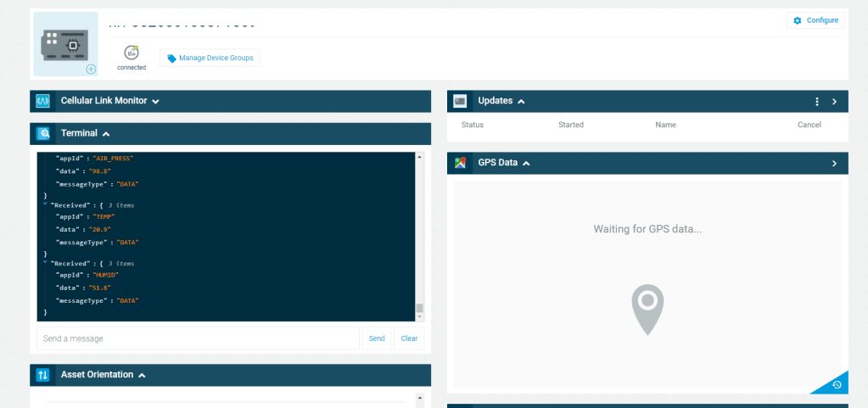
Task: Collapse the Asset Orientation panel
Action: click(x=142, y=375)
